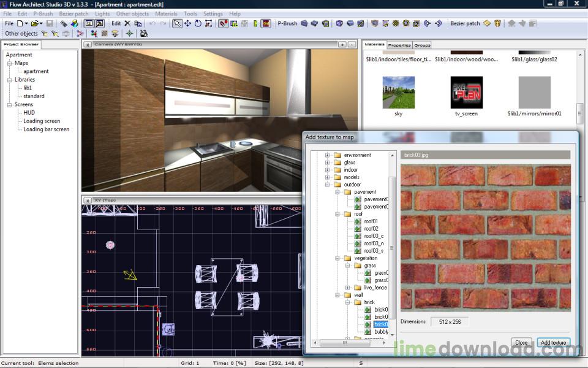Click the colored 3D cube toolbar icon
The width and height of the screenshot is (588, 368).
[x=75, y=23]
